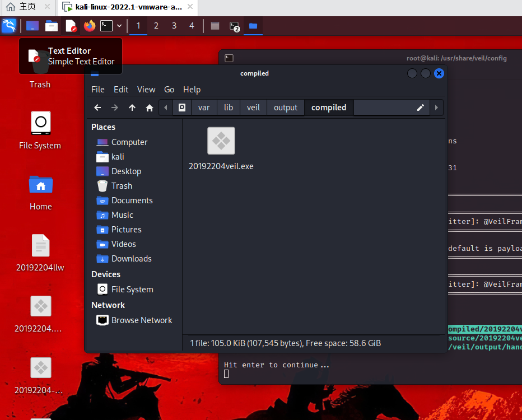Navigate to the var path segment
This screenshot has width=522, height=420.
(x=204, y=108)
